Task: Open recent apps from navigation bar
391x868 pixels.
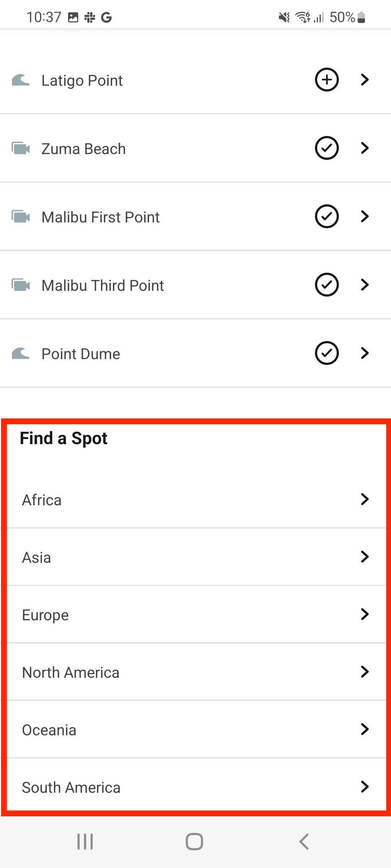Action: (85, 841)
